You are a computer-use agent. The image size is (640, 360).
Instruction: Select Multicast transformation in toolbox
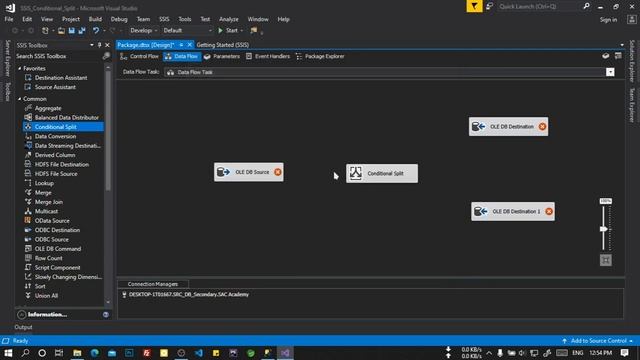[46, 211]
